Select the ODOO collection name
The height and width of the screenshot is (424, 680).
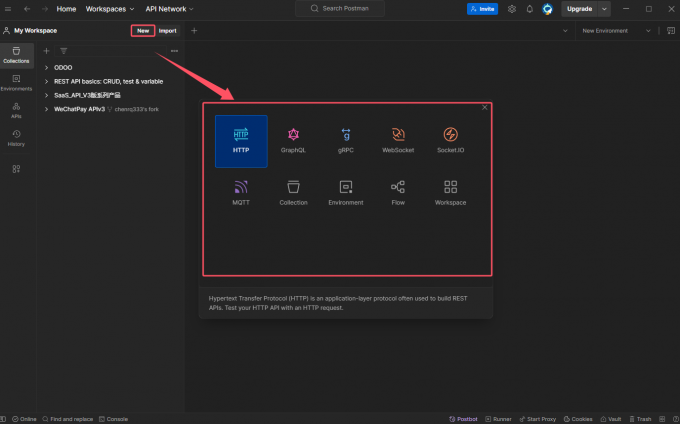[x=63, y=68]
